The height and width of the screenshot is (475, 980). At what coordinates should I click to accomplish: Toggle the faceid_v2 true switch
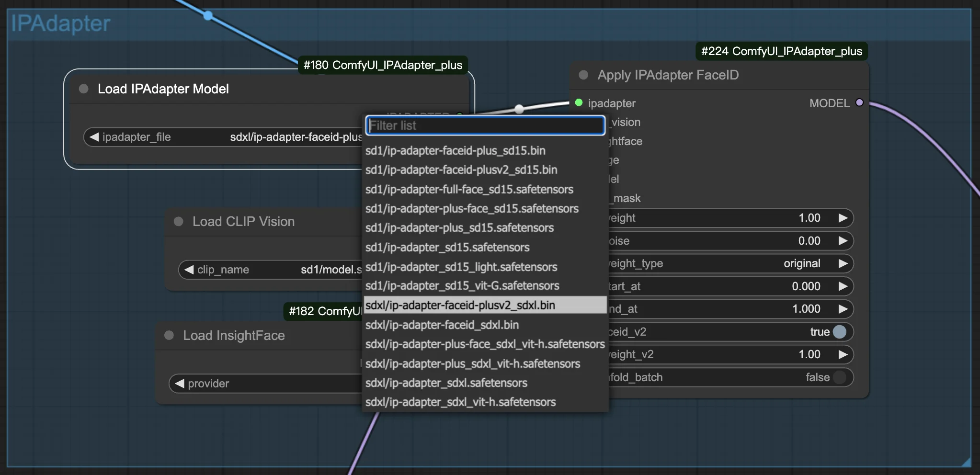pos(840,332)
